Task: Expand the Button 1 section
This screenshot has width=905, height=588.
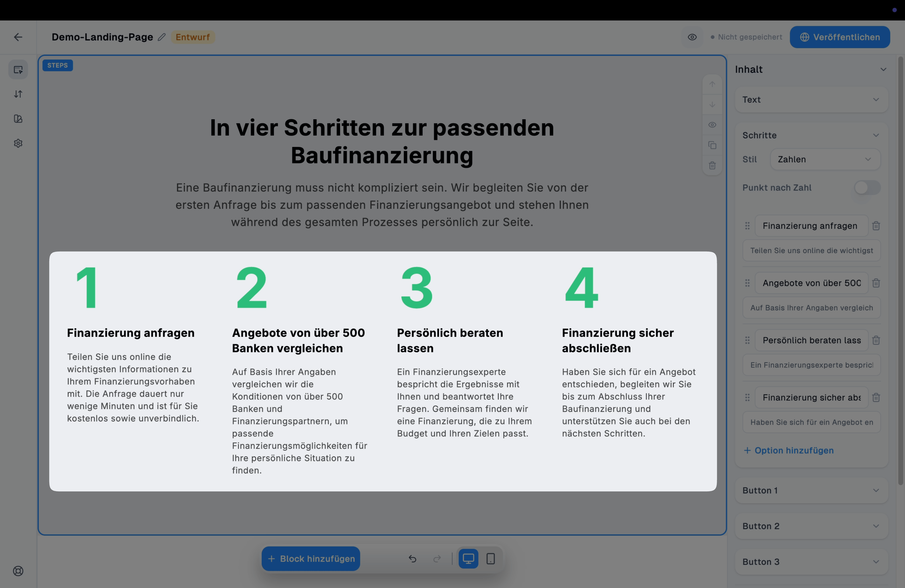Action: (x=812, y=490)
